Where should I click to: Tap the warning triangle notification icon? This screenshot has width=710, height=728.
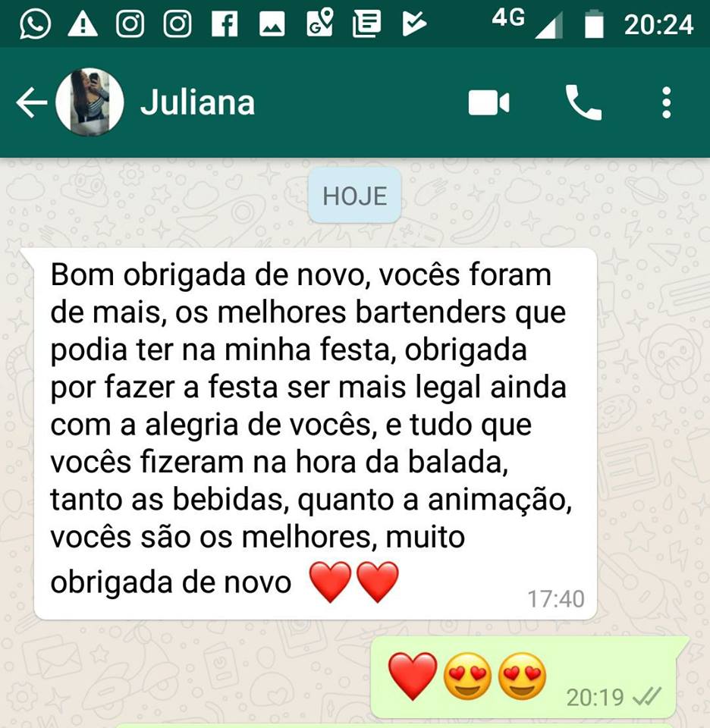click(x=83, y=24)
